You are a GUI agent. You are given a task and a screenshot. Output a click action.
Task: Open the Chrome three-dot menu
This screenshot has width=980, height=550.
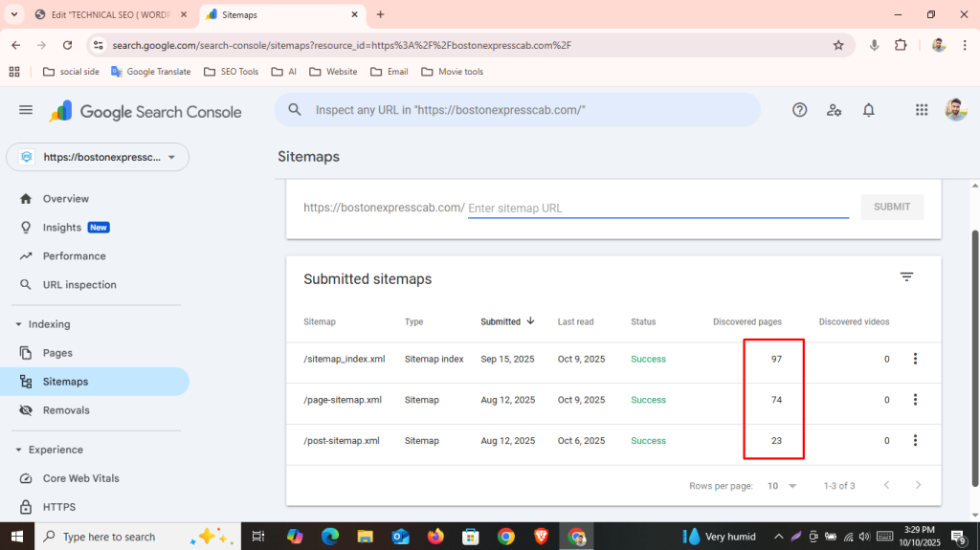[x=965, y=45]
